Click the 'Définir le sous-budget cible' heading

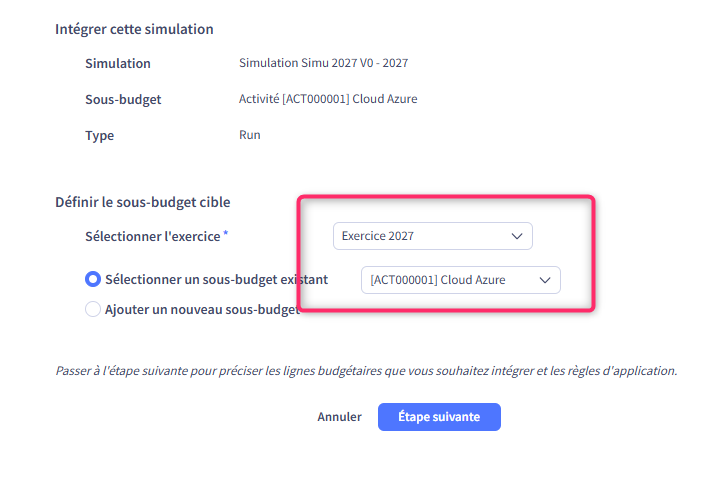(142, 202)
